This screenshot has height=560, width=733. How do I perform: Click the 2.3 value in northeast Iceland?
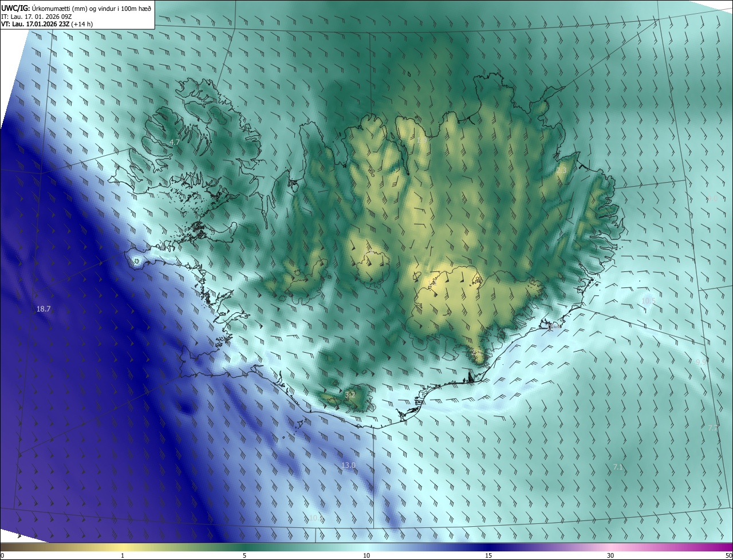coord(561,171)
